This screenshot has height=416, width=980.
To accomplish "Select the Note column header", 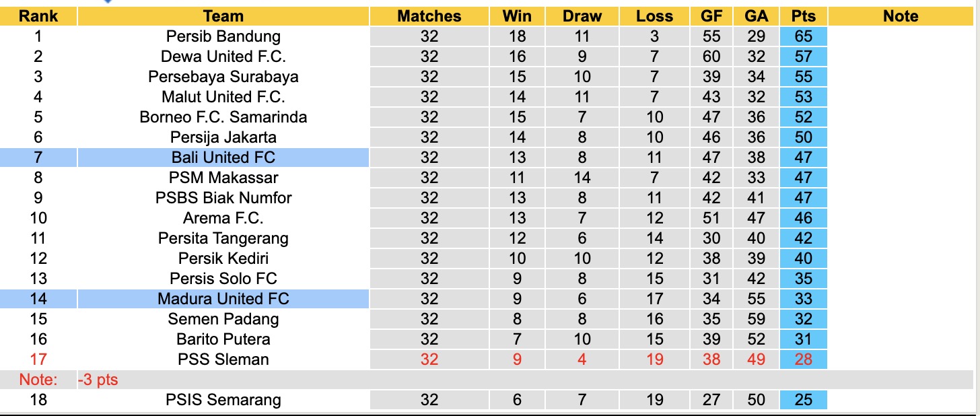I will click(x=901, y=16).
